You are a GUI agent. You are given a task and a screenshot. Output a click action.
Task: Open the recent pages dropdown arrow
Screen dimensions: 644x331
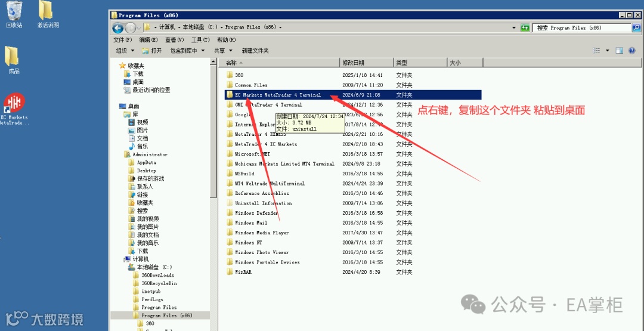(x=139, y=27)
